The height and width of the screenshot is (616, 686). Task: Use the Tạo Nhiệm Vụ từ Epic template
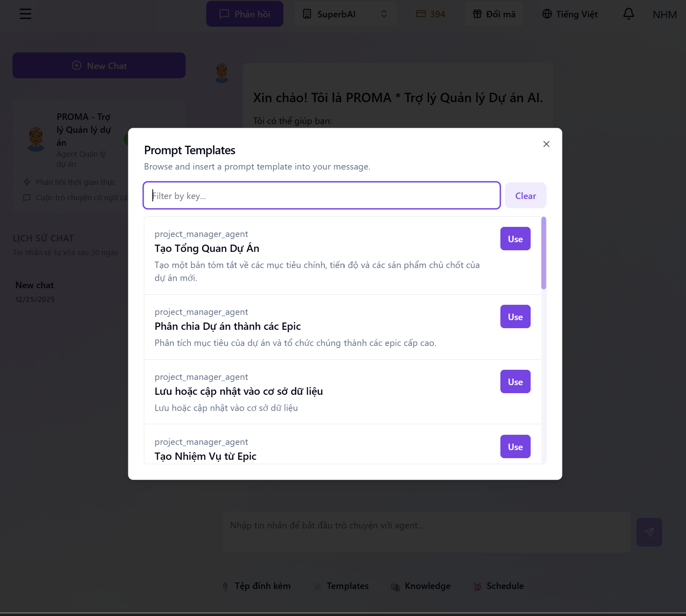[x=515, y=446]
